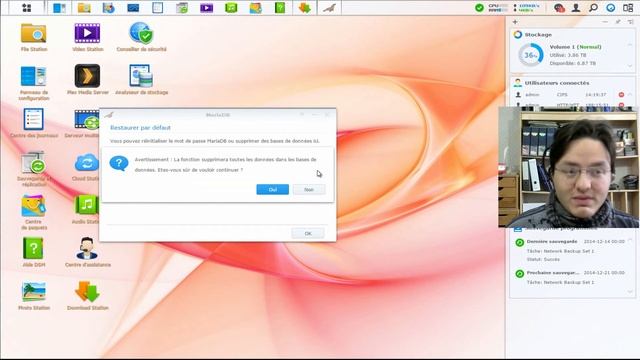
Task: Open the pilot view windows icon
Action: (628, 8)
